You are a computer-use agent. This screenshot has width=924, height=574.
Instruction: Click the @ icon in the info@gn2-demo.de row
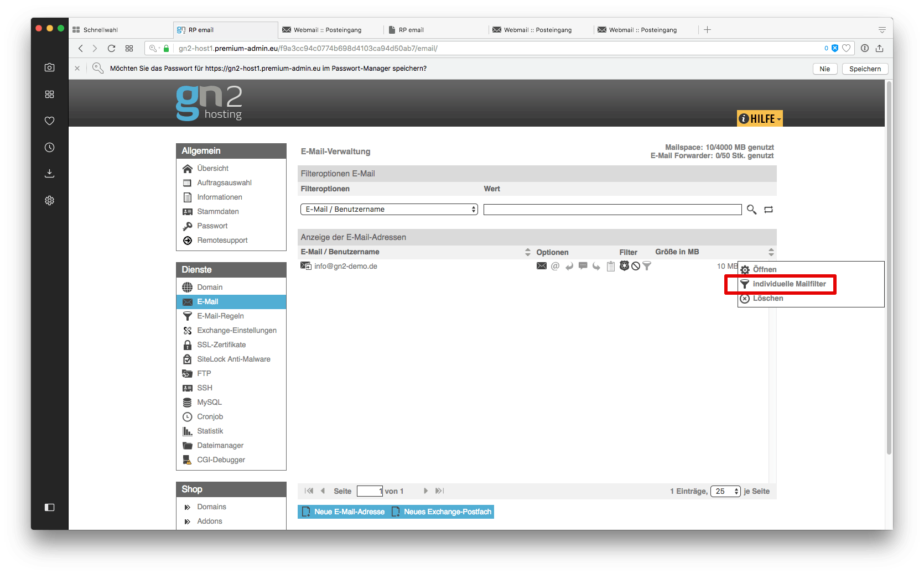tap(556, 266)
